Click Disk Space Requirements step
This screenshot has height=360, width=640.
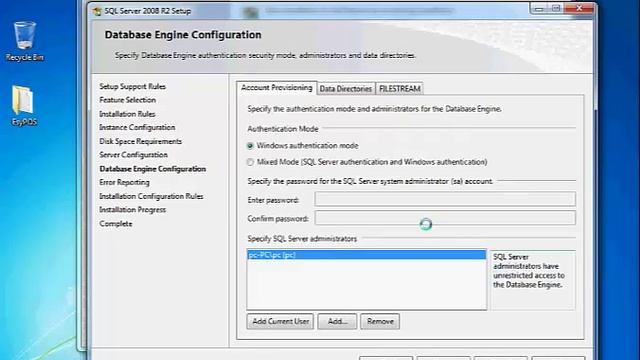(x=140, y=141)
